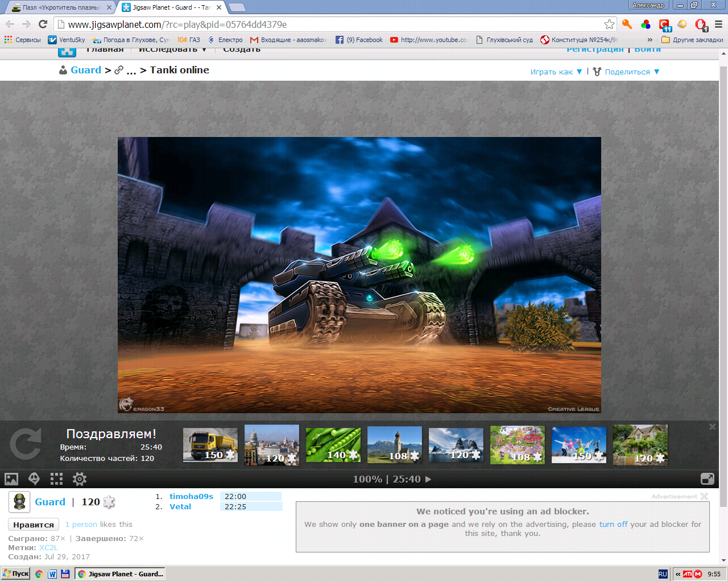Bookmark this page with the star icon
Screen dimensions: 728x582
tap(609, 24)
